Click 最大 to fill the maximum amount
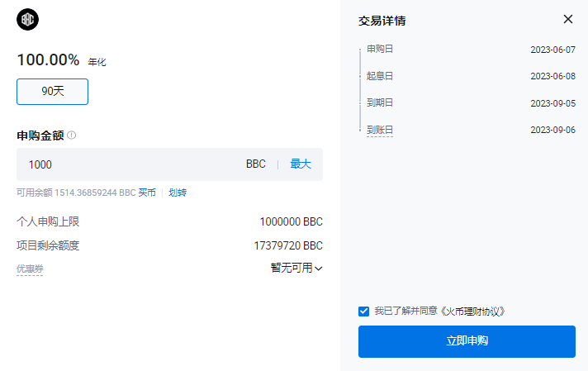The width and height of the screenshot is (588, 371). click(x=301, y=164)
